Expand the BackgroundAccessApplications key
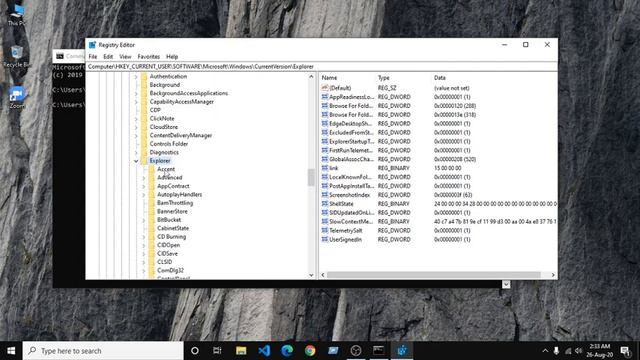The height and width of the screenshot is (360, 640). (136, 93)
